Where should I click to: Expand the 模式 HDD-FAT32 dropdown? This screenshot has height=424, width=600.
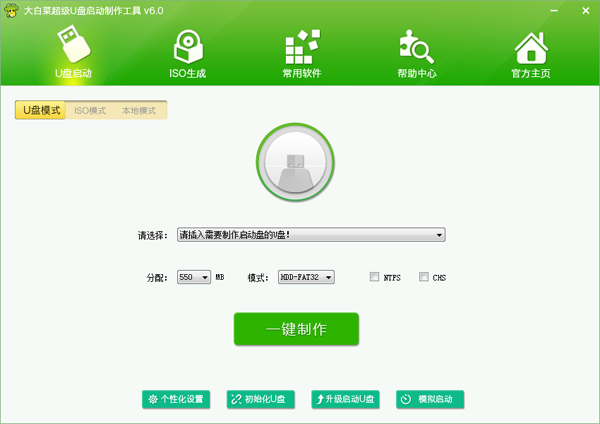pos(306,277)
